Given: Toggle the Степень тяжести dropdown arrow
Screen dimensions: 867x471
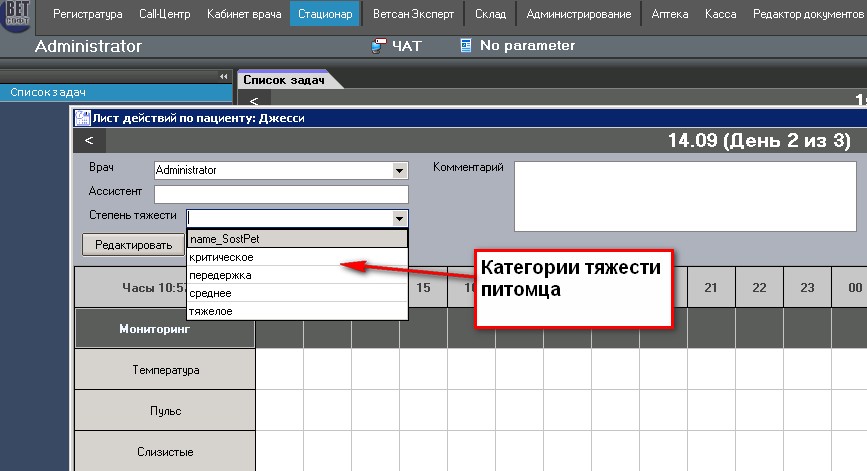Looking at the screenshot, I should pyautogui.click(x=399, y=218).
